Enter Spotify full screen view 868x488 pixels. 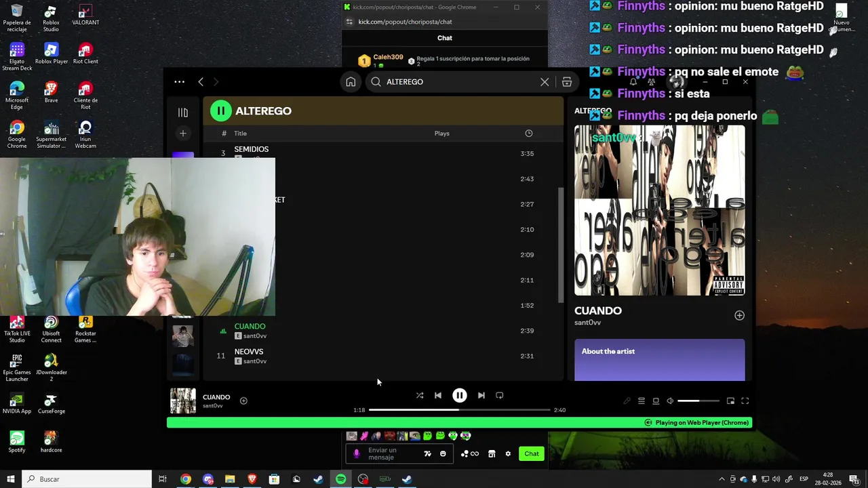pyautogui.click(x=745, y=401)
